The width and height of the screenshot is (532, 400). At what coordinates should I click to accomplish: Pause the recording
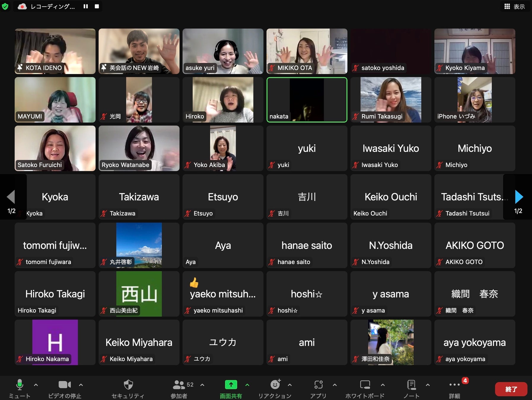point(86,6)
